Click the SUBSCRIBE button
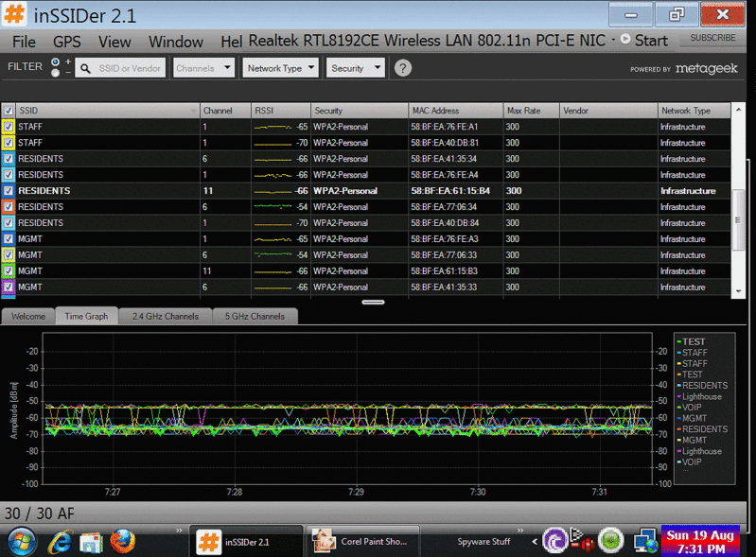 (712, 38)
